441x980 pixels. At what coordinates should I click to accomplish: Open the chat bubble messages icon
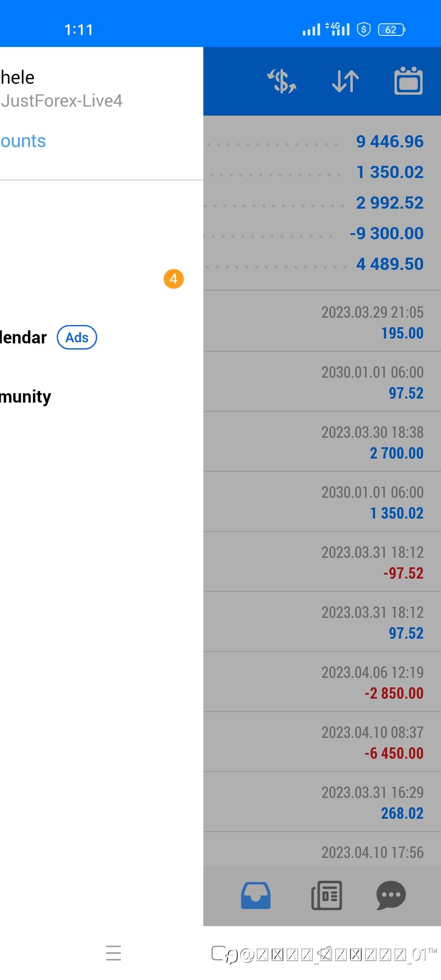coord(391,895)
